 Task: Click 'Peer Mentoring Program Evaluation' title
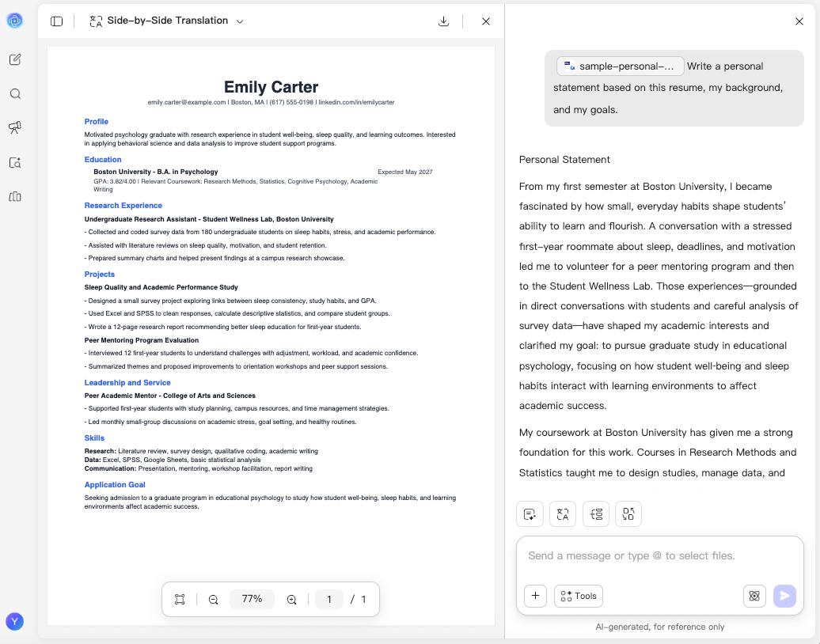[141, 340]
